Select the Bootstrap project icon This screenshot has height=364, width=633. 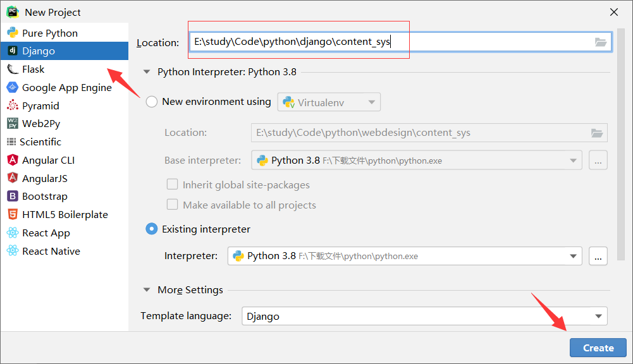(x=13, y=197)
